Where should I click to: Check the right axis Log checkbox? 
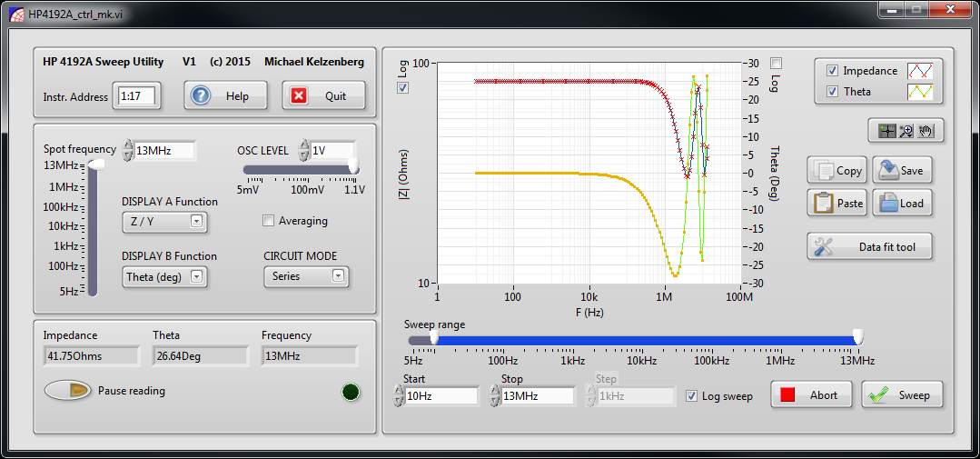pos(777,63)
